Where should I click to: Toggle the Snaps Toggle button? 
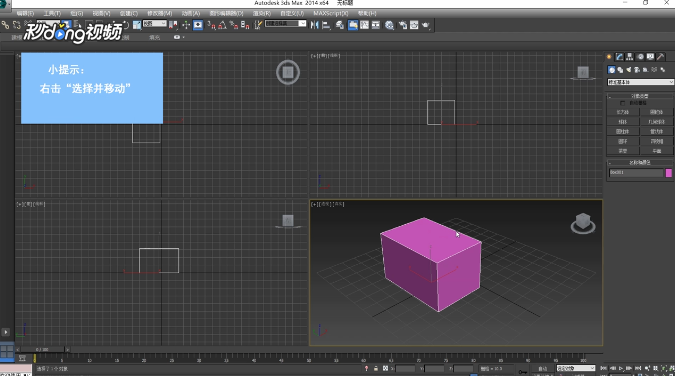pyautogui.click(x=211, y=25)
